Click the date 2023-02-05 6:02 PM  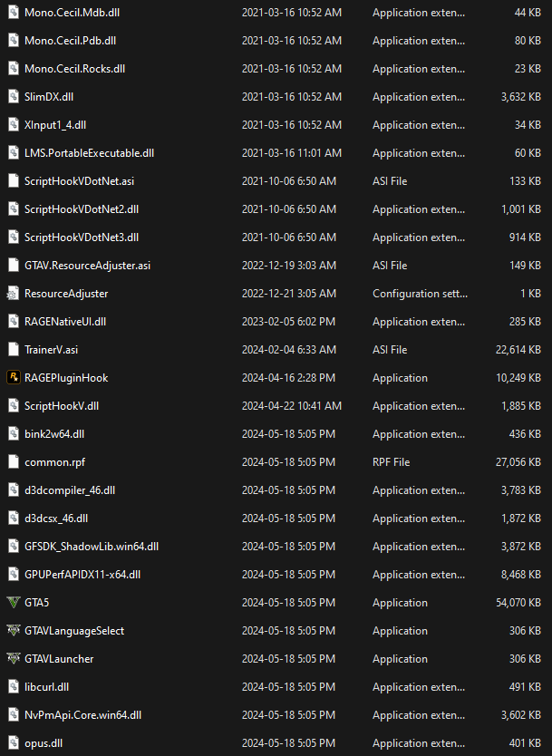288,322
